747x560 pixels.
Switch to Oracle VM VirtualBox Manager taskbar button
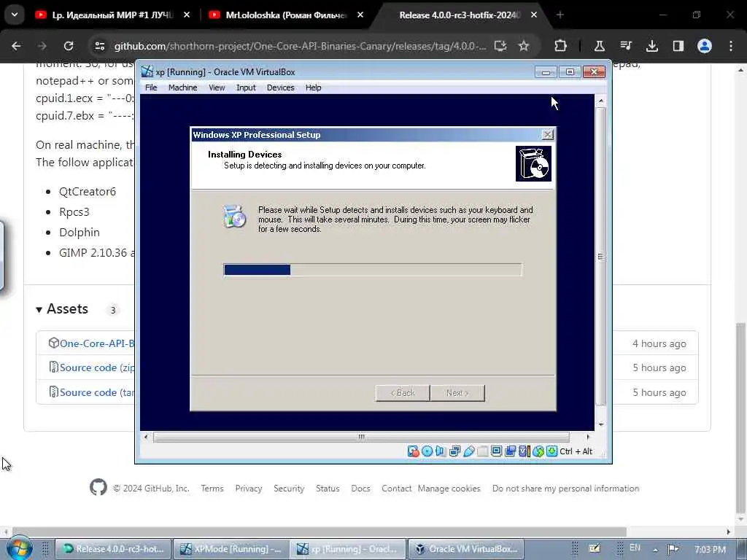[466, 549]
